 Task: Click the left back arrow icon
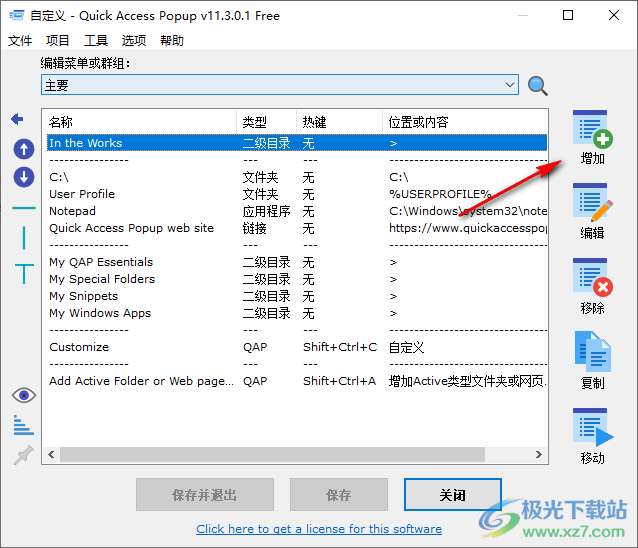coord(17,119)
